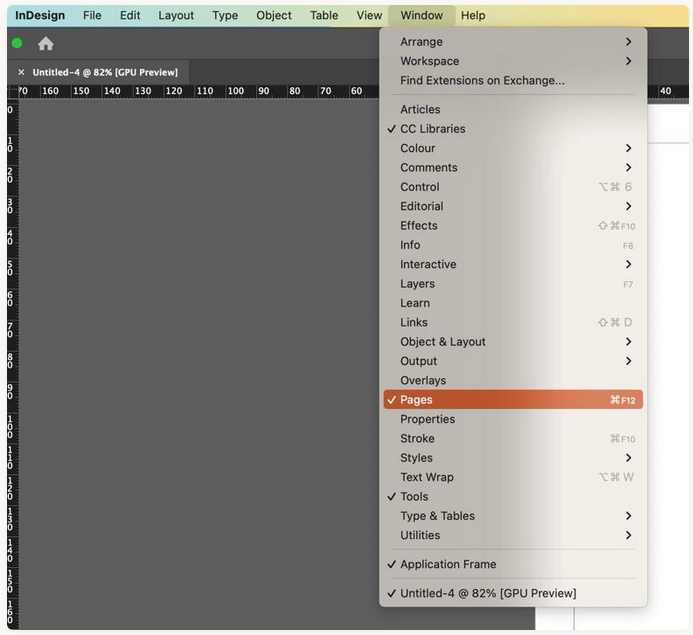
Task: Expand the Comments submenu
Action: [x=513, y=167]
